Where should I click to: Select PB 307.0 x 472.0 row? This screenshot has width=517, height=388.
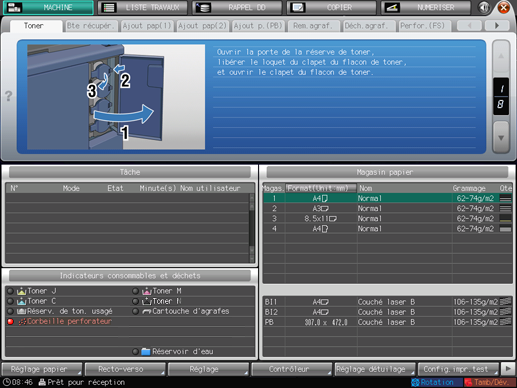[387, 322]
